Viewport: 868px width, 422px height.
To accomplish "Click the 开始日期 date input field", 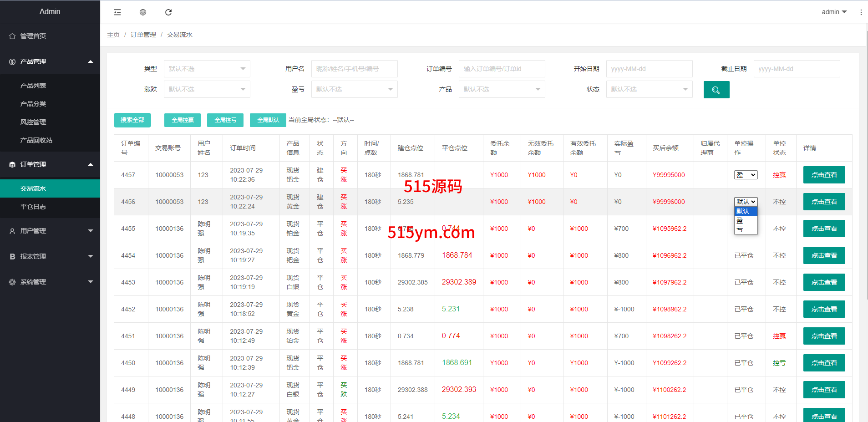I will [649, 69].
